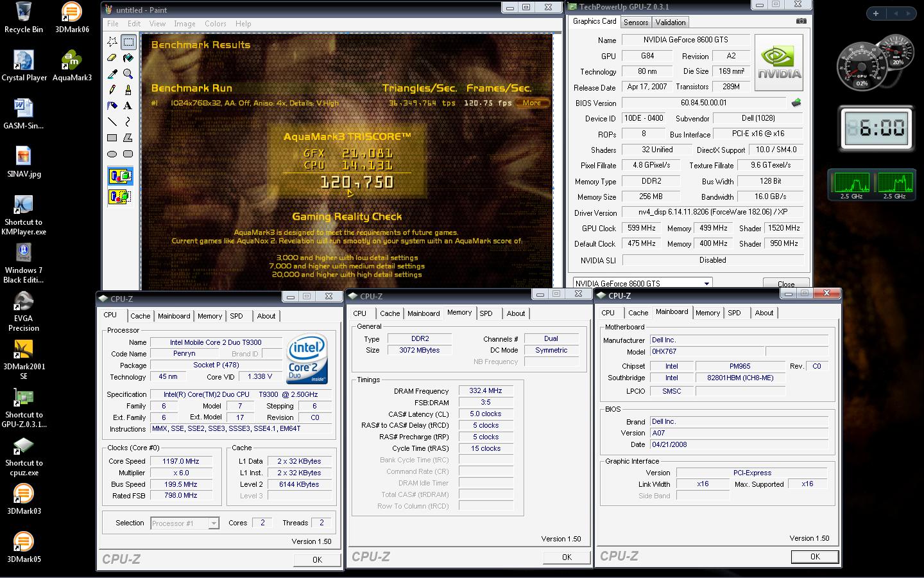Pick the Eraser tool in Paint
The image size is (924, 578).
click(x=112, y=58)
